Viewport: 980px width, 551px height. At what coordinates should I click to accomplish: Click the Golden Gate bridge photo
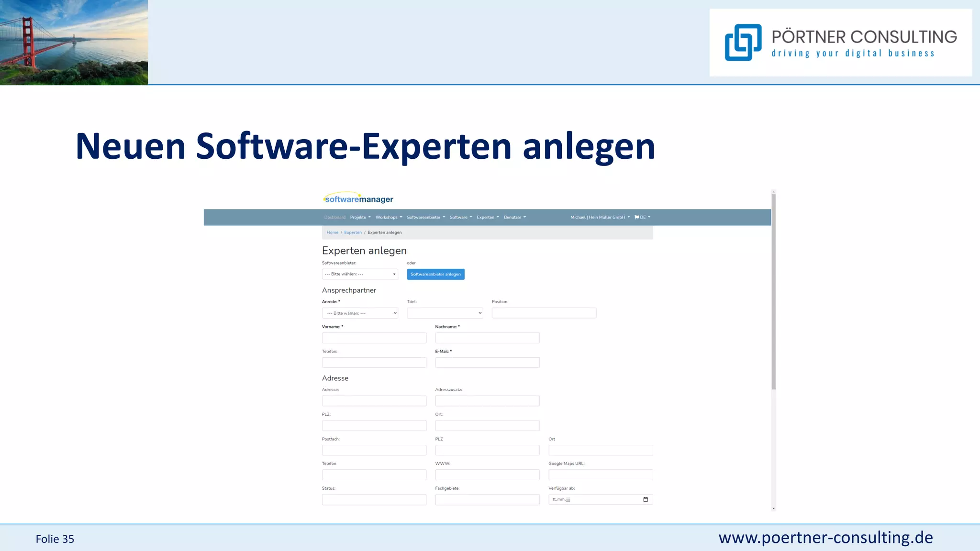point(74,42)
